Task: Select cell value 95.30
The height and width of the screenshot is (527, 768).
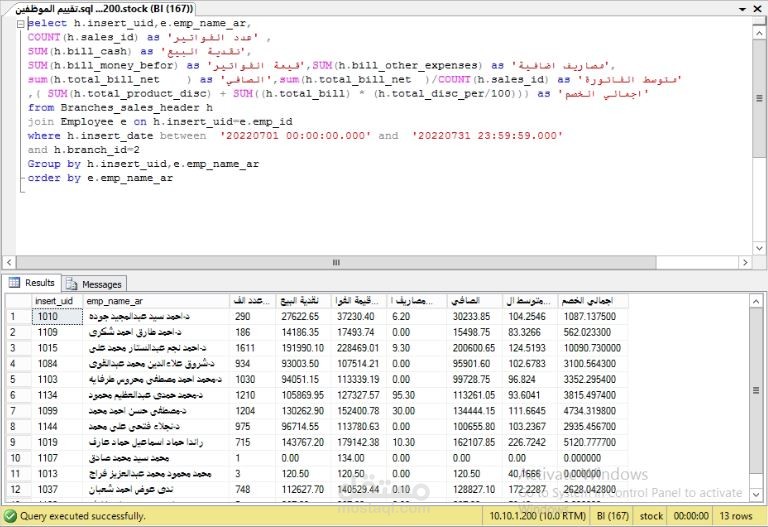Action: (416, 395)
